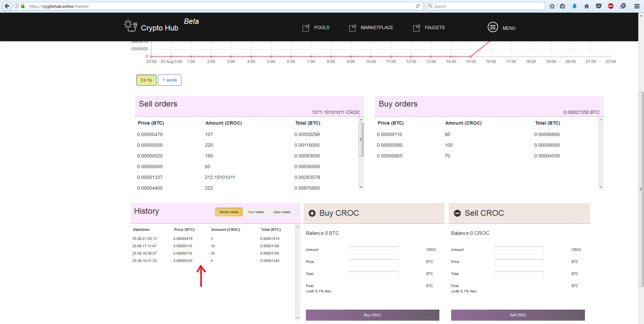644x324 pixels.
Task: Click history trade at 25.08 16:31:33
Action: point(213,261)
